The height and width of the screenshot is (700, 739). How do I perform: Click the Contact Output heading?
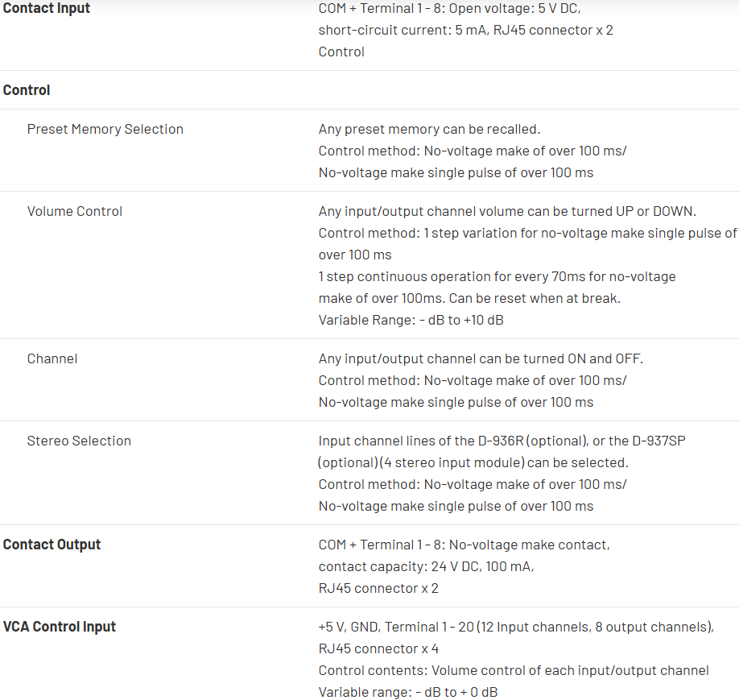click(52, 545)
